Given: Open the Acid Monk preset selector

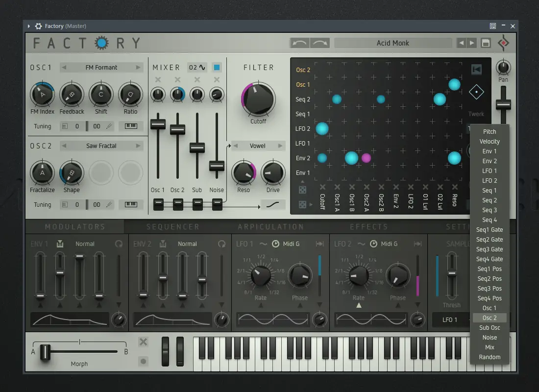Looking at the screenshot, I should click(x=392, y=43).
